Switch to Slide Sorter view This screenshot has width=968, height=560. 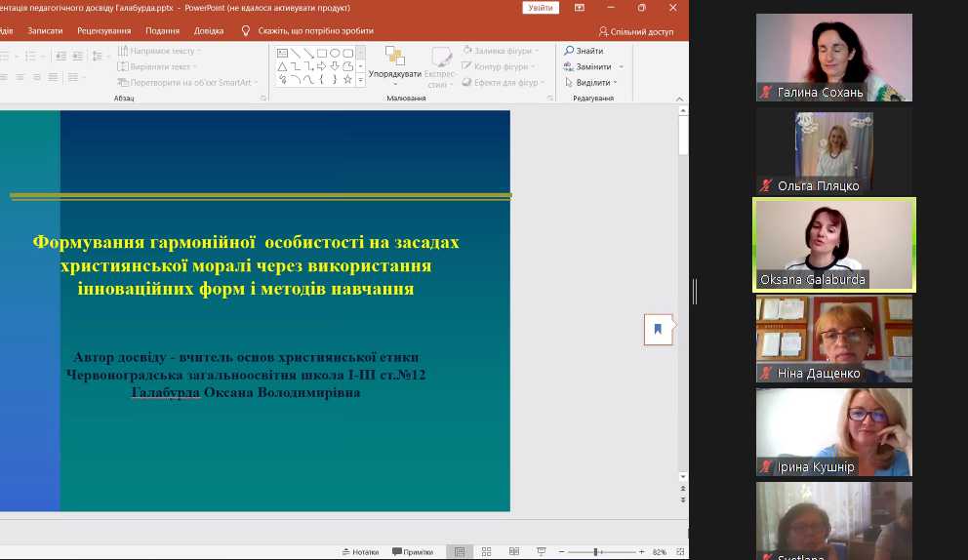[484, 552]
